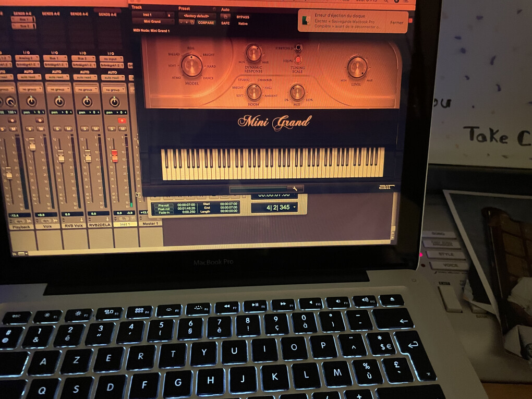
Task: Click the preset copy settings icon beside COMPARE
Action: pos(192,23)
